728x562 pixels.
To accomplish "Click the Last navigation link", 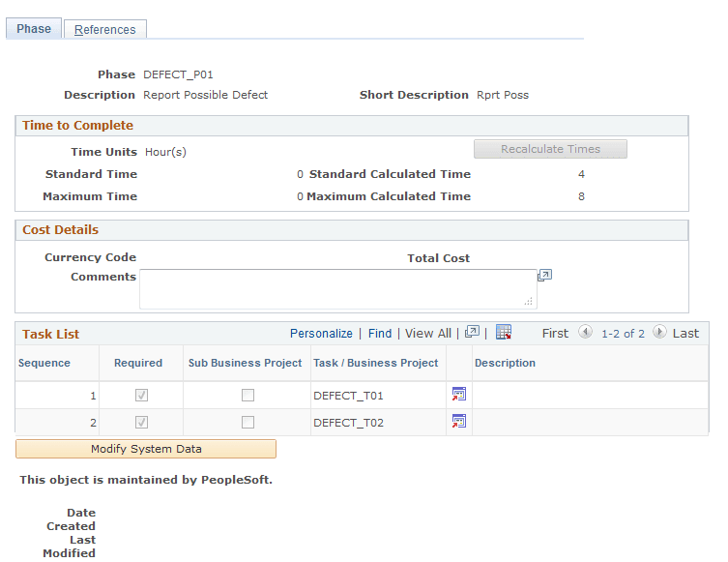I will (685, 334).
